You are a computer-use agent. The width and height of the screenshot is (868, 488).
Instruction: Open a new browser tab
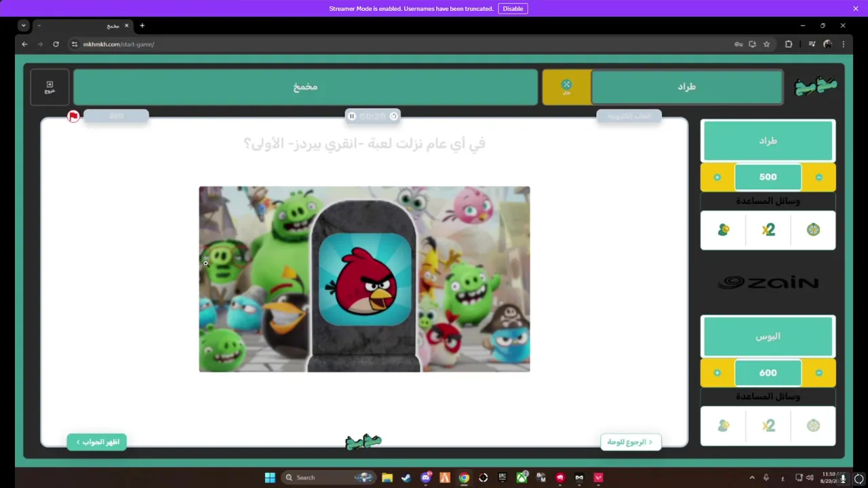point(142,26)
